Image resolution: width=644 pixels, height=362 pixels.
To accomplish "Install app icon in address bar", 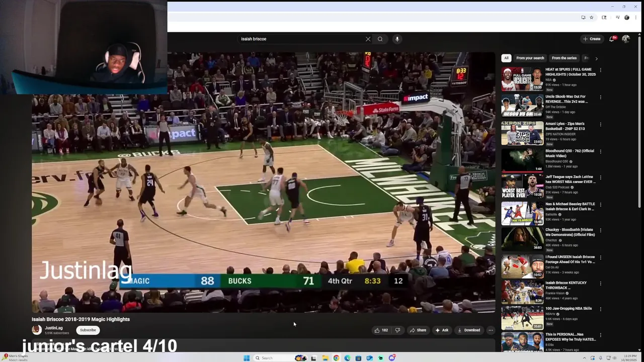I will tap(583, 17).
